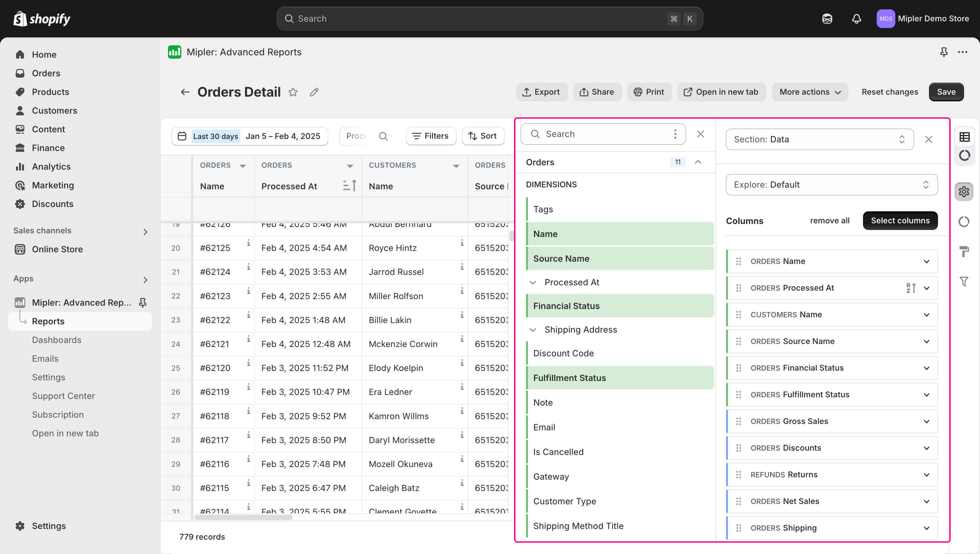Screen dimensions: 980x554
Task: Click the remove all link
Action: (x=829, y=221)
